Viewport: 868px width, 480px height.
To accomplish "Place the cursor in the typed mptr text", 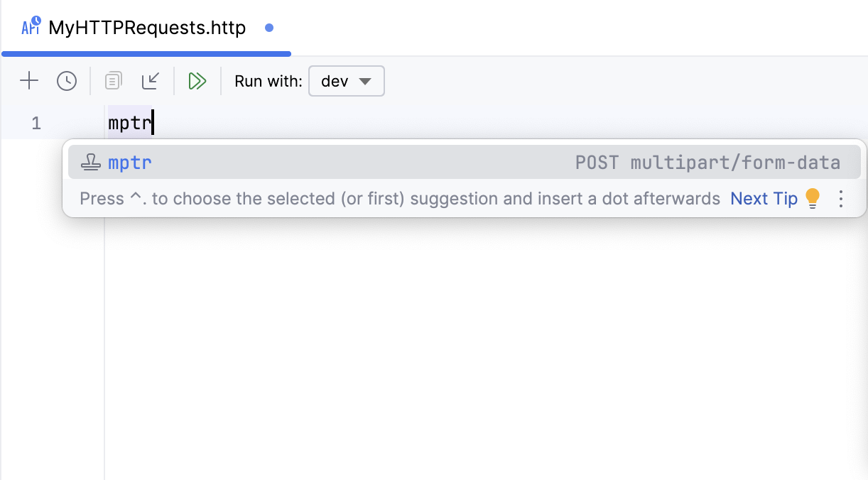I will 129,124.
